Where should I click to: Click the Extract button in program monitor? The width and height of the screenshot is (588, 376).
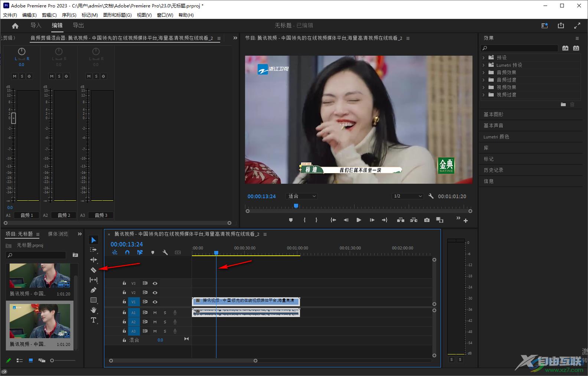pos(414,220)
